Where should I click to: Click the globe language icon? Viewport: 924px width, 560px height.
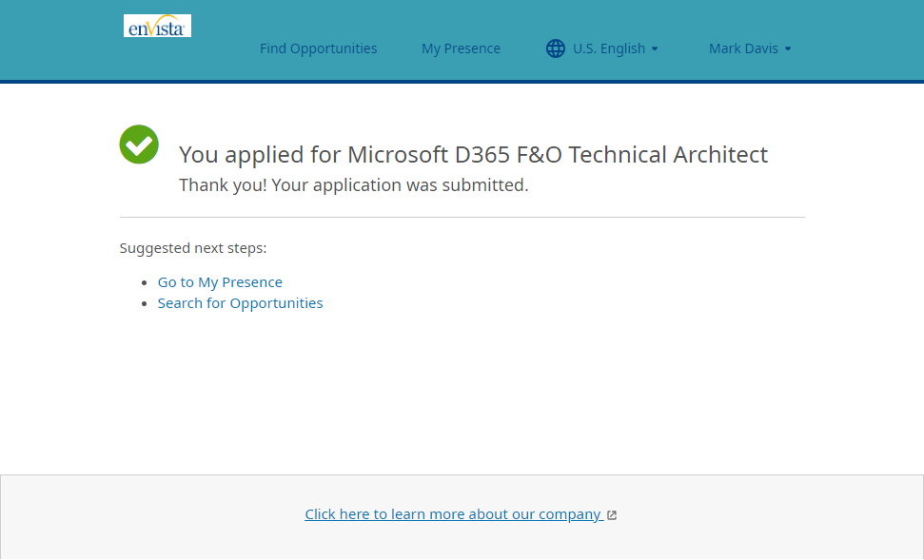click(x=556, y=48)
